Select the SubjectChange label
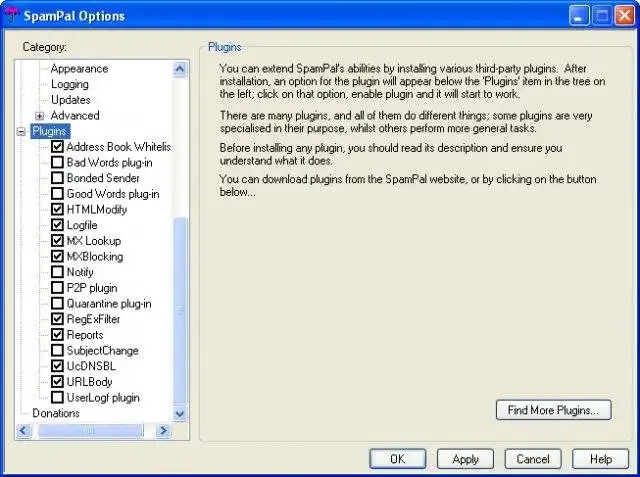Viewport: 640px width, 477px height. pos(102,351)
